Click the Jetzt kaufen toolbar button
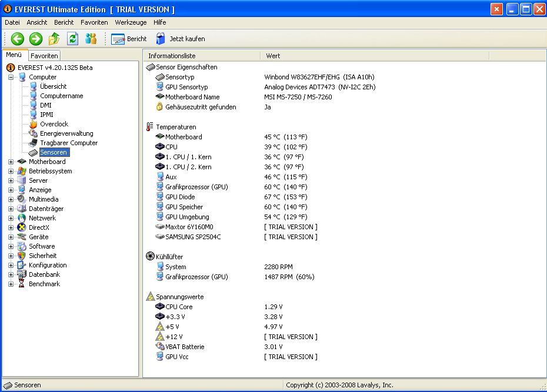Screen dimensions: 547x392 (181, 39)
